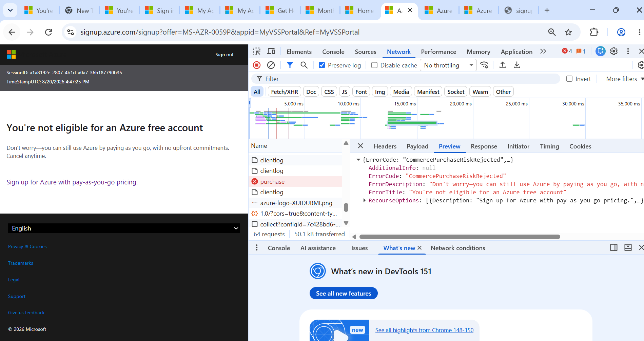Click See all new features button
Image resolution: width=644 pixels, height=341 pixels.
click(x=344, y=293)
